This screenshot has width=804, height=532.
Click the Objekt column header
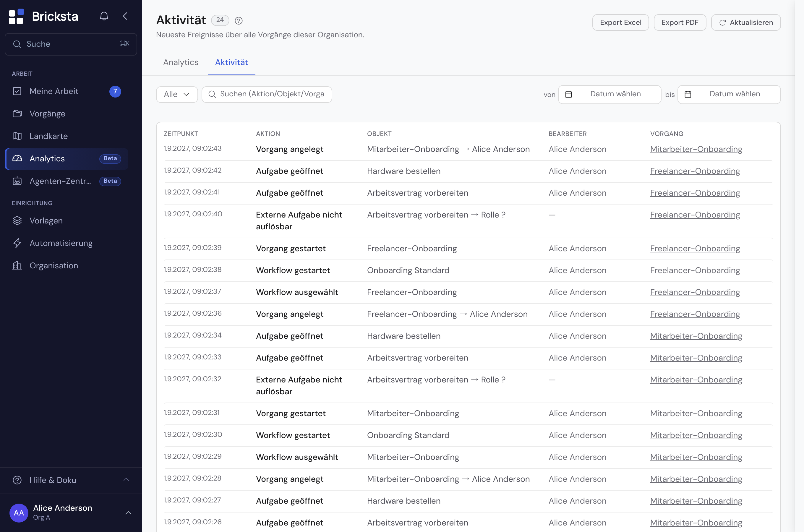(379, 134)
